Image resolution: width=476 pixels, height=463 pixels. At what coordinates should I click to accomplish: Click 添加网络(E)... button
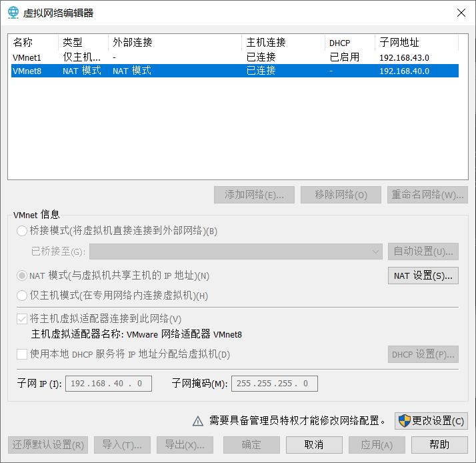(254, 195)
